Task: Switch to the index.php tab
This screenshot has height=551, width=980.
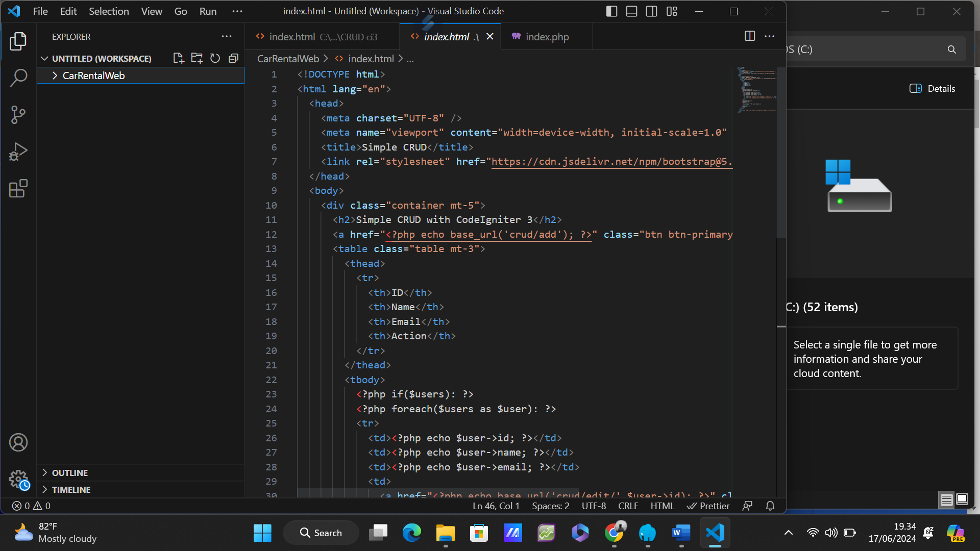Action: tap(547, 37)
